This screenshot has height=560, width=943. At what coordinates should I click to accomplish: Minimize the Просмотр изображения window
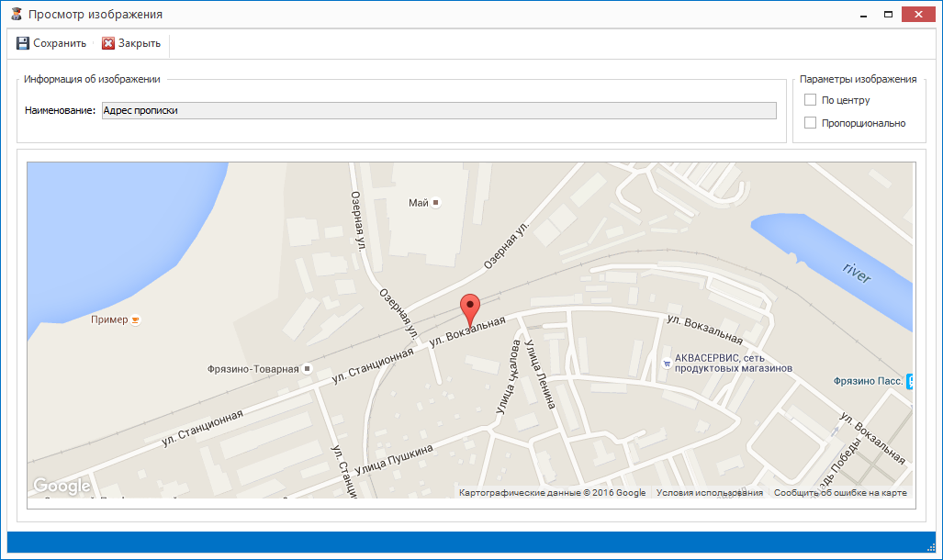(x=864, y=15)
